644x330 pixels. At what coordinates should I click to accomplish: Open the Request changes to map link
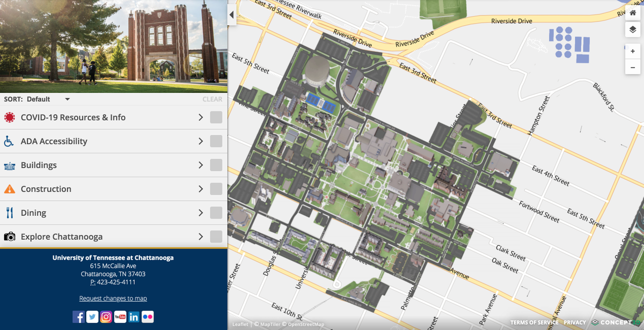tap(113, 298)
